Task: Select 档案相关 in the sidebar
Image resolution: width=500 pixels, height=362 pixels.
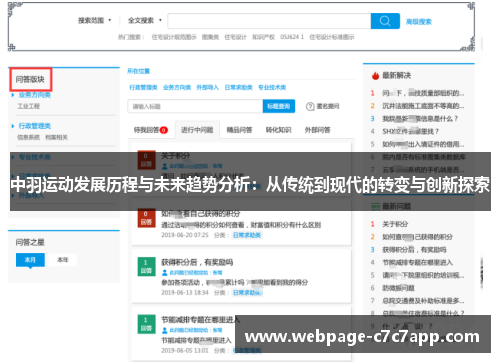Action: coord(56,137)
